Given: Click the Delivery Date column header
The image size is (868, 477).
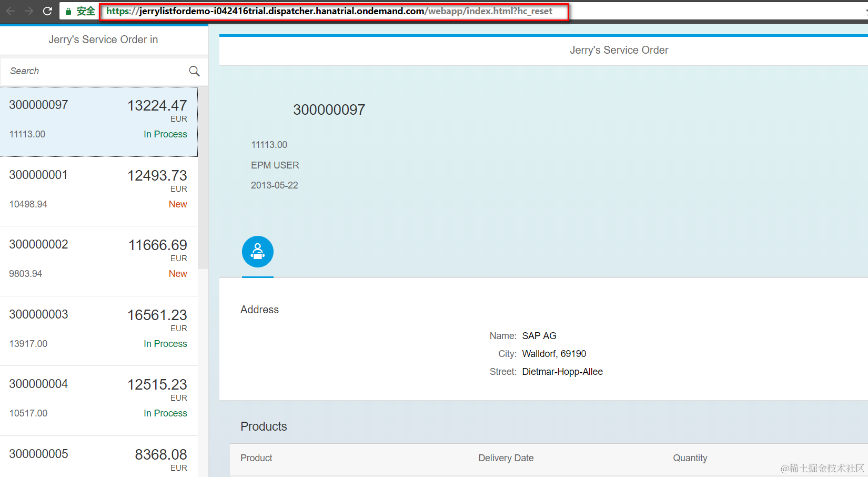Looking at the screenshot, I should tap(506, 458).
